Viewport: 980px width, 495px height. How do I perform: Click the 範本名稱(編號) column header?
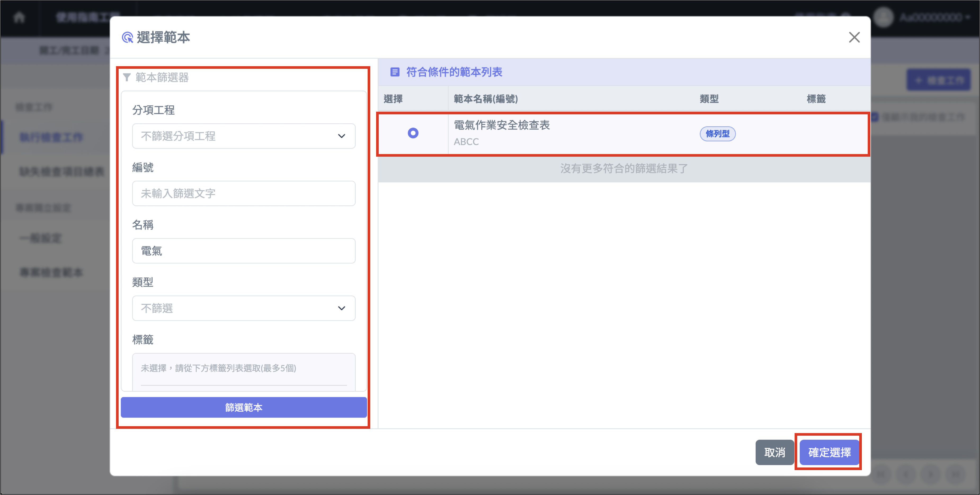tap(485, 99)
